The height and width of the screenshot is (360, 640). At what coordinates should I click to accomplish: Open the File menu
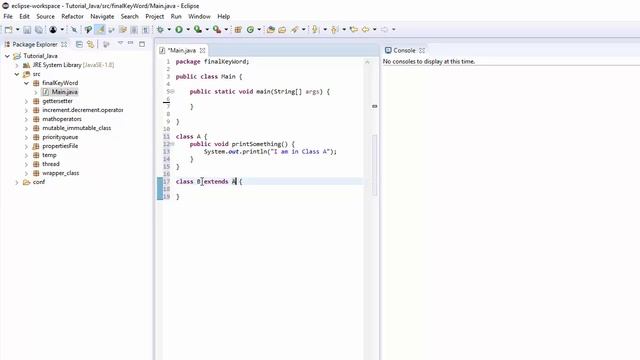[x=8, y=16]
